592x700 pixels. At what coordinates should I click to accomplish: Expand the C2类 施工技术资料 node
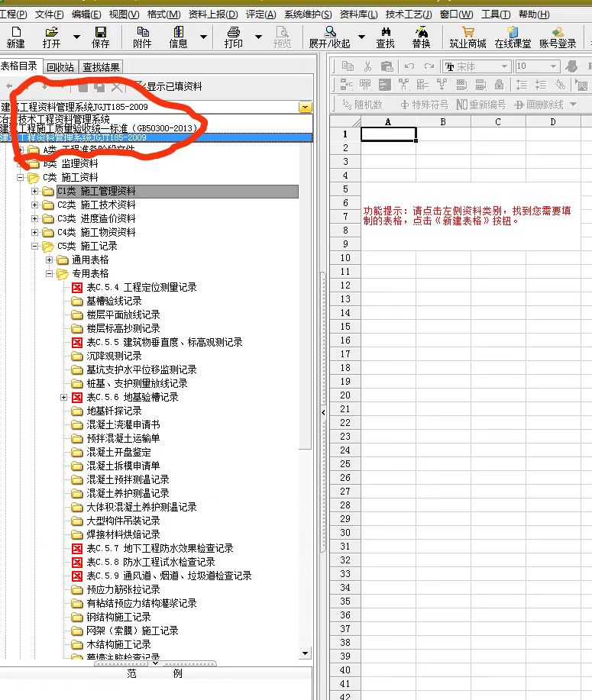34,205
